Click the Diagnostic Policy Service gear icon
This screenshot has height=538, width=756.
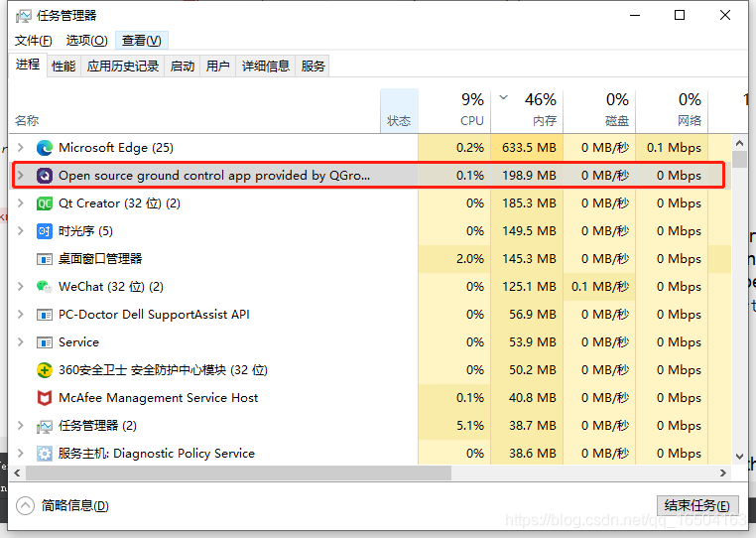45,454
